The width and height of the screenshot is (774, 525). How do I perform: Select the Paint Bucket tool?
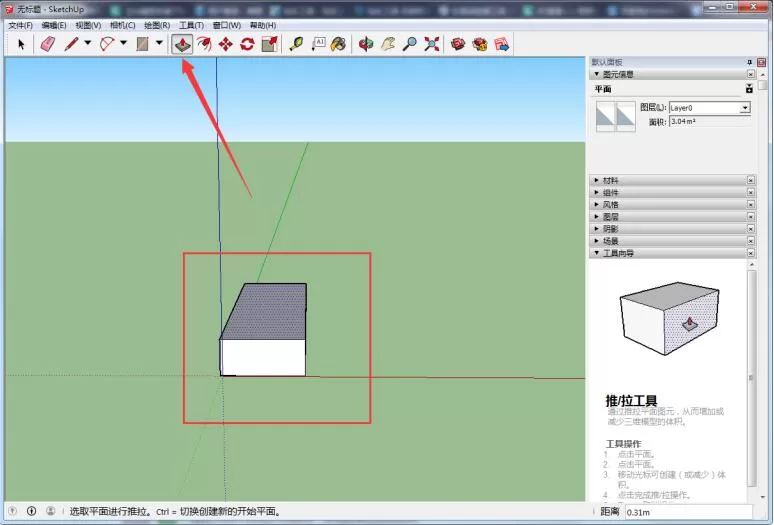tap(339, 44)
